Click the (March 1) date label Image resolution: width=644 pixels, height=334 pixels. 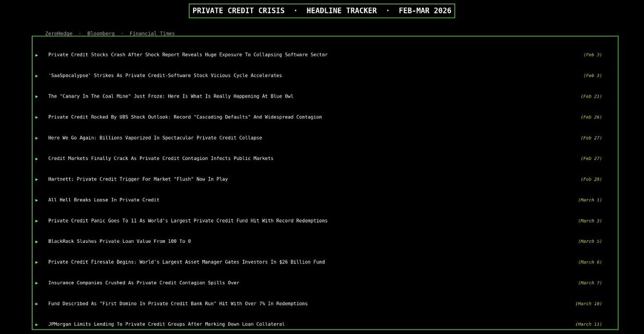[x=590, y=200]
